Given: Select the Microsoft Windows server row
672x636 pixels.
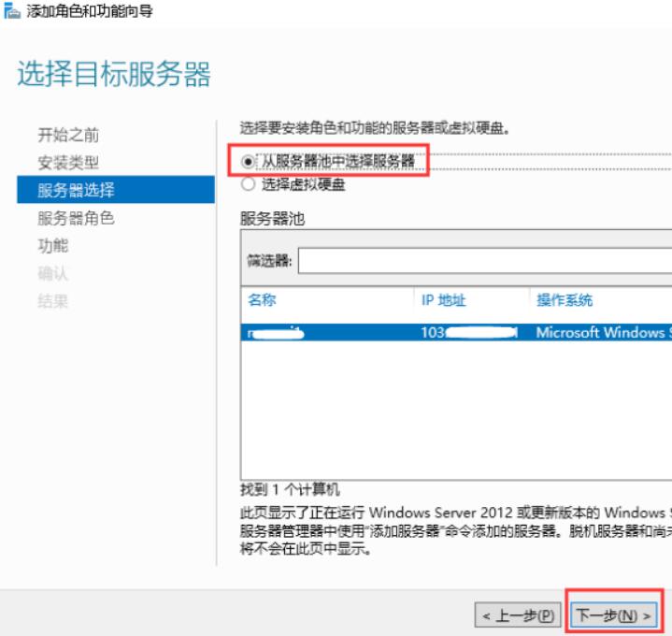Looking at the screenshot, I should [456, 332].
